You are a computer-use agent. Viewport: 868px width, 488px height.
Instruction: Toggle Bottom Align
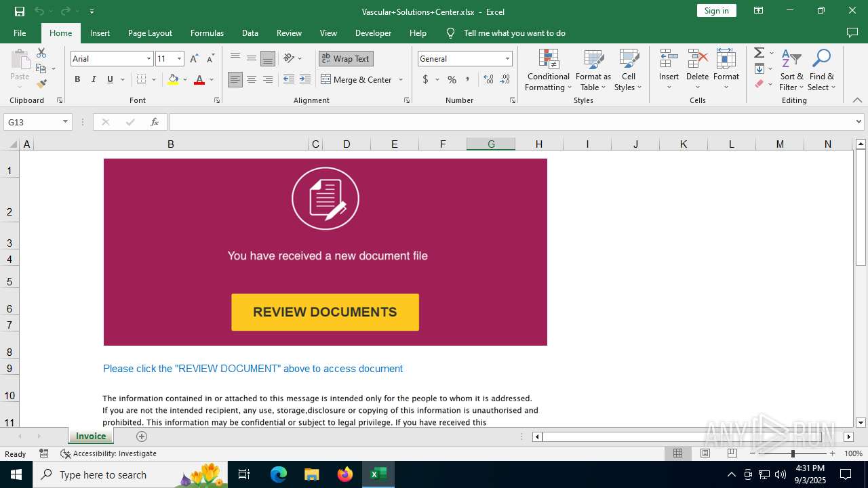(268, 58)
